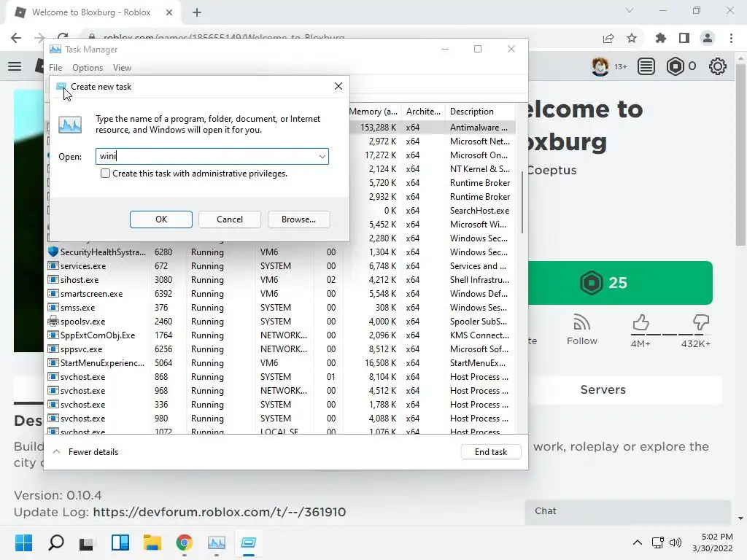
Task: Select svchost.exe with PID 868
Action: [x=281, y=377]
